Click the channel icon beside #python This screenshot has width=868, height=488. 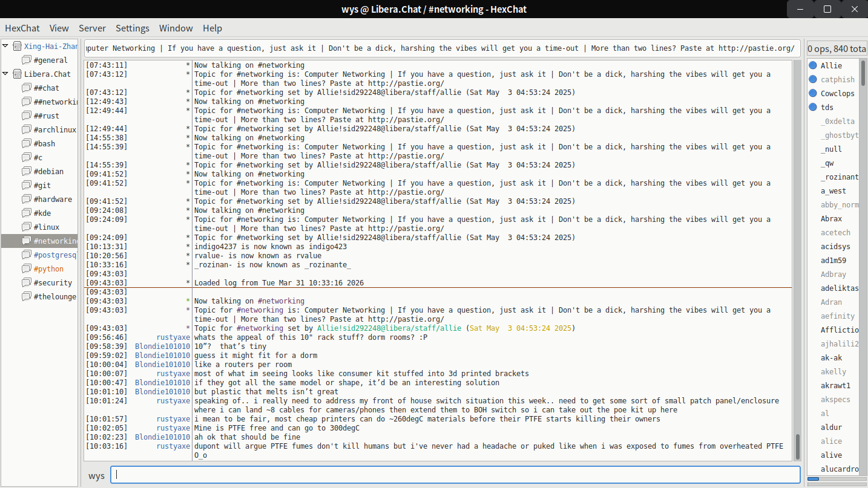click(x=26, y=268)
